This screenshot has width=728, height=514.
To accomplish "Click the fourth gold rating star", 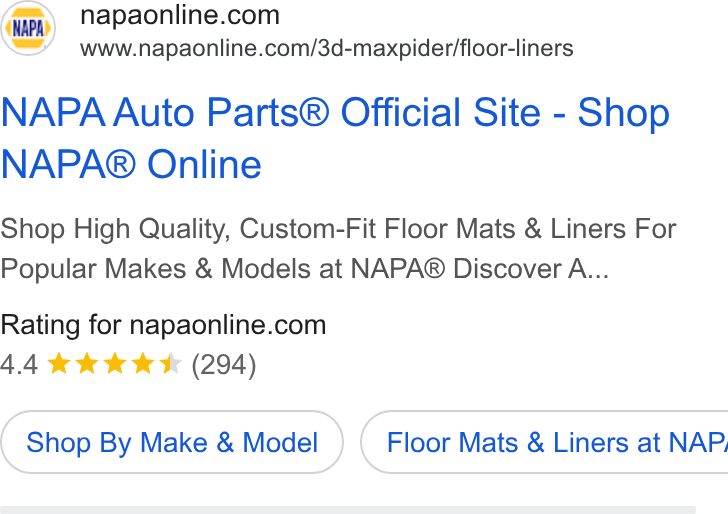I will pos(143,364).
